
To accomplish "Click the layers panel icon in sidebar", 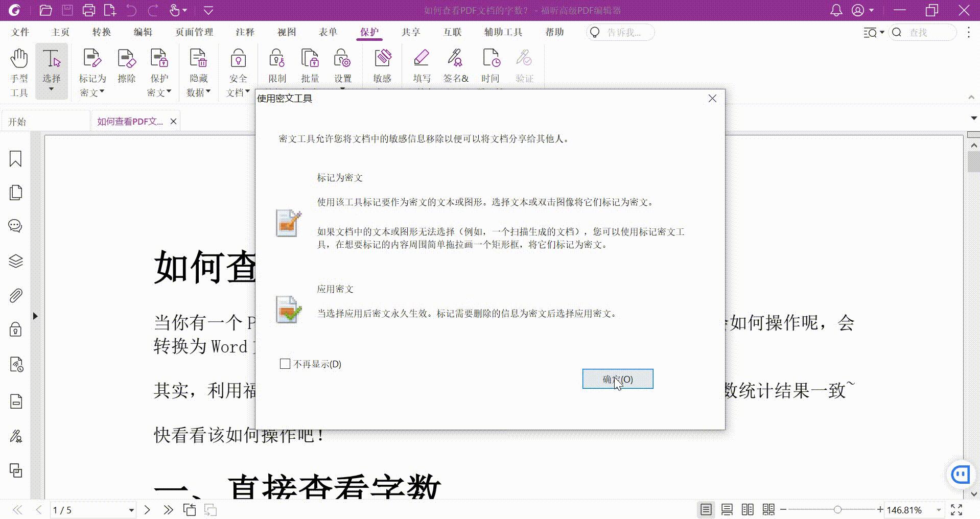I will (15, 261).
